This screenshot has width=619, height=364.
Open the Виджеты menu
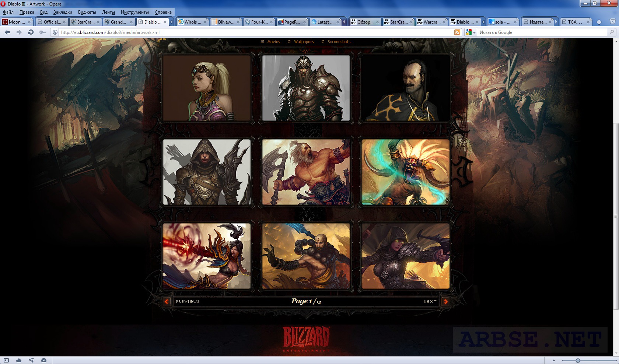87,12
